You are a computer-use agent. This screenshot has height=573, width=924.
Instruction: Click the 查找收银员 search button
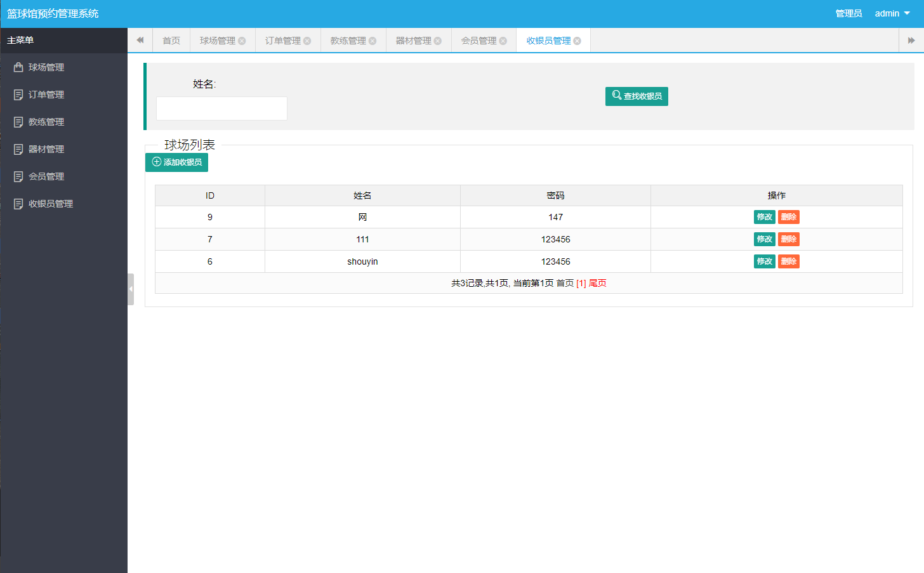point(637,96)
